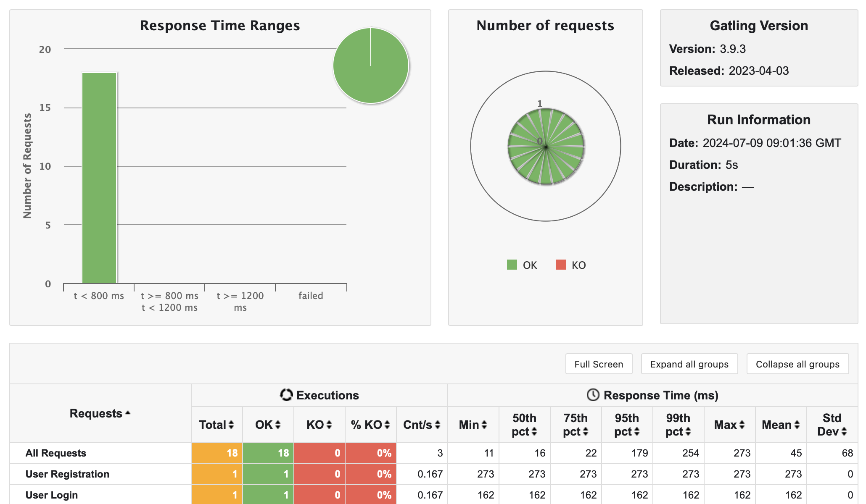
Task: Sort by Cnt/s column arrows
Action: pyautogui.click(x=438, y=425)
